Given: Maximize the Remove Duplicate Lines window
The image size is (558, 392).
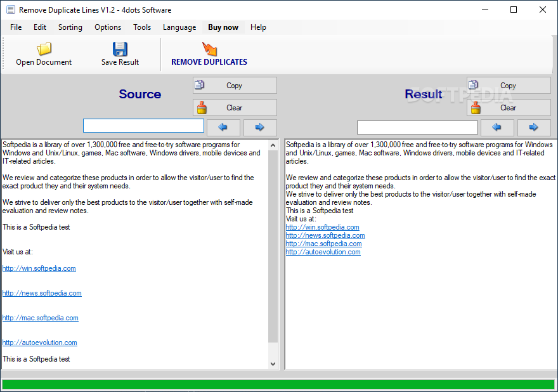Looking at the screenshot, I should [x=514, y=10].
